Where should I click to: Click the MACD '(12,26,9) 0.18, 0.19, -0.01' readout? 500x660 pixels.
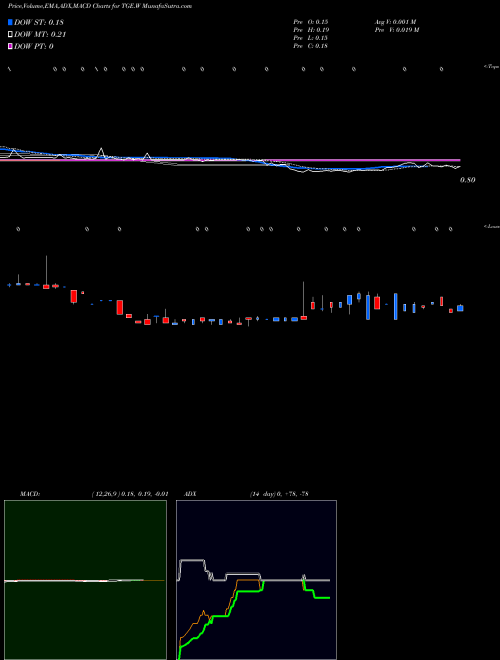coord(130,494)
